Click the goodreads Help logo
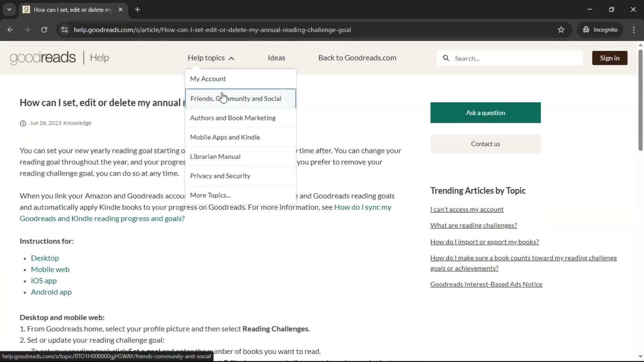The height and width of the screenshot is (362, 644). [59, 58]
